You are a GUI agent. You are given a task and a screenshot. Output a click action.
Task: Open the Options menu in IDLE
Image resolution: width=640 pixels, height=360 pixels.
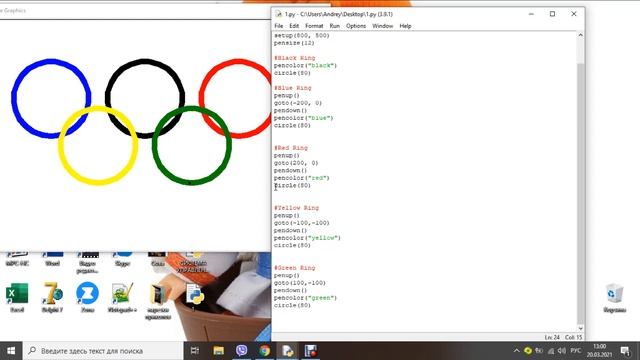click(x=356, y=26)
